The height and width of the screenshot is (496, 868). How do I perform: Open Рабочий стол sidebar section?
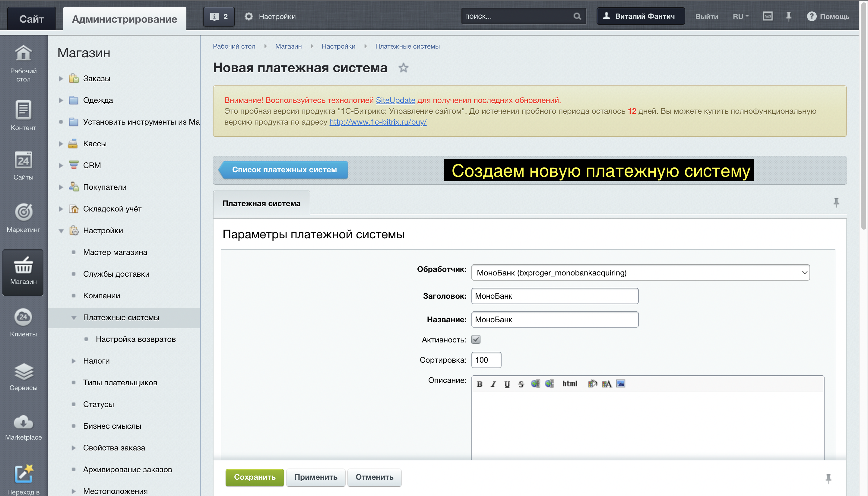tap(23, 64)
